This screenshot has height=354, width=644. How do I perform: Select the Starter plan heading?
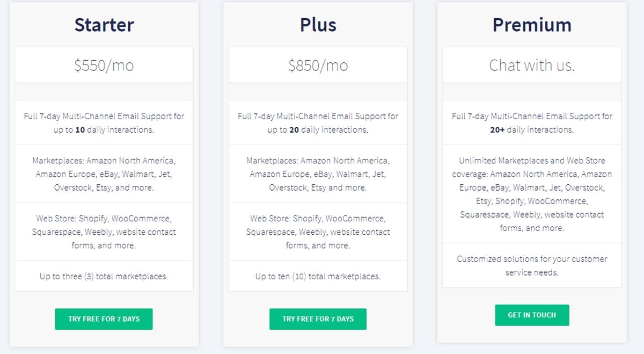(104, 25)
